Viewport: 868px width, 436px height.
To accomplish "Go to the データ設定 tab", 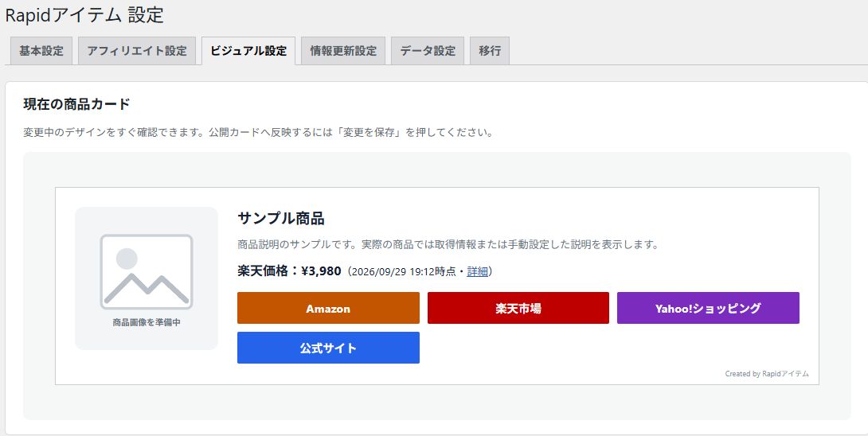I will 428,51.
